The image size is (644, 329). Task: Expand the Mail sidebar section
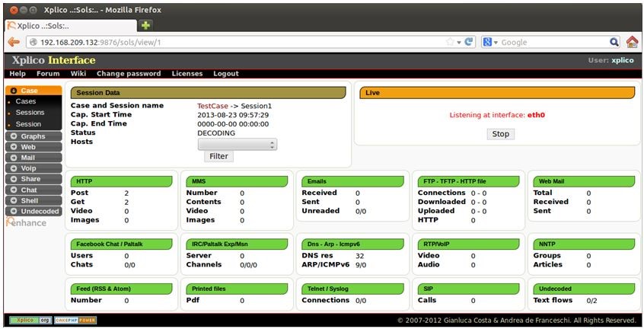coord(33,158)
